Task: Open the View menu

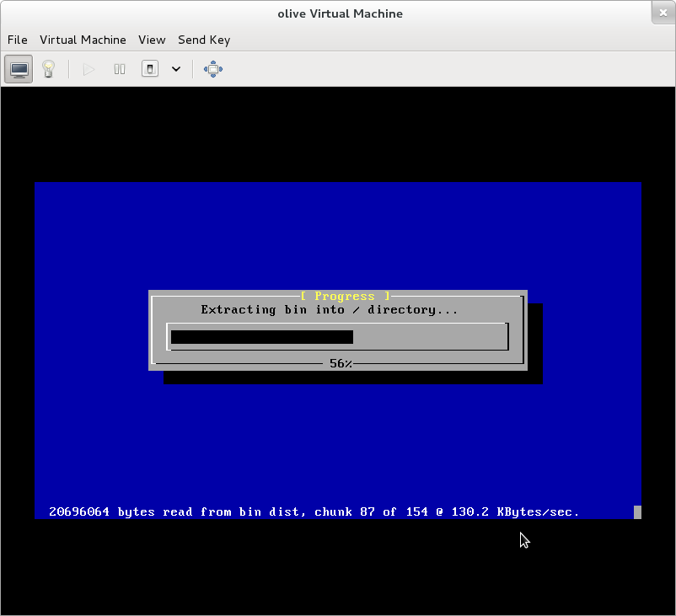Action: point(152,40)
